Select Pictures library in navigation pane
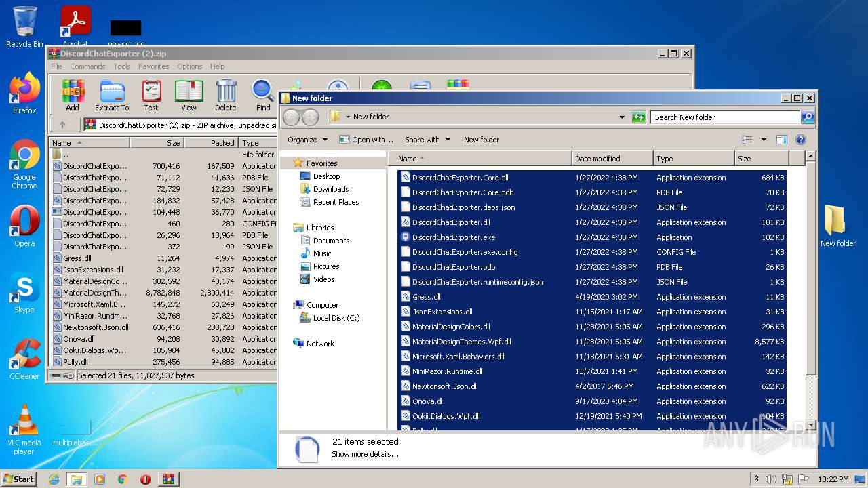Viewport: 868px width, 488px height. (326, 266)
